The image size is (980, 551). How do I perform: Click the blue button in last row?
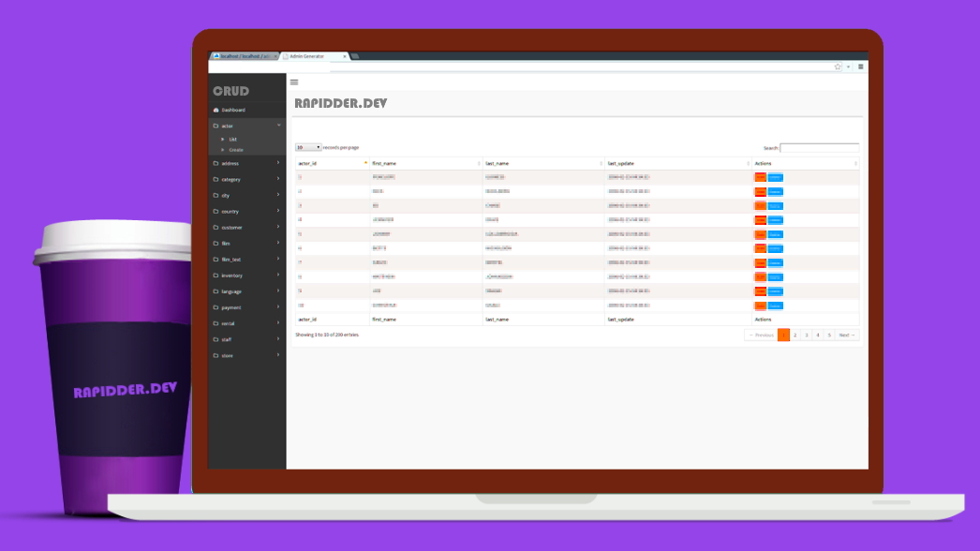775,305
